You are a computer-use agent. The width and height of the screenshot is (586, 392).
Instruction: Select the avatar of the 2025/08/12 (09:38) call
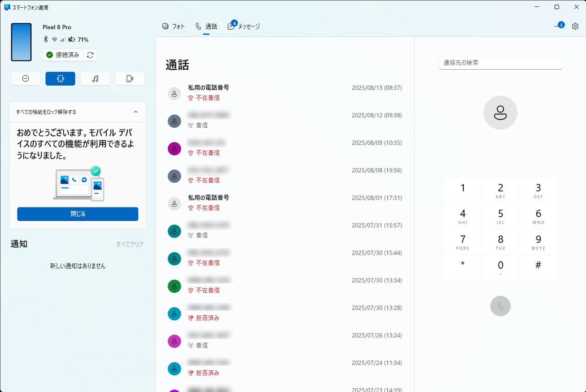pos(174,121)
